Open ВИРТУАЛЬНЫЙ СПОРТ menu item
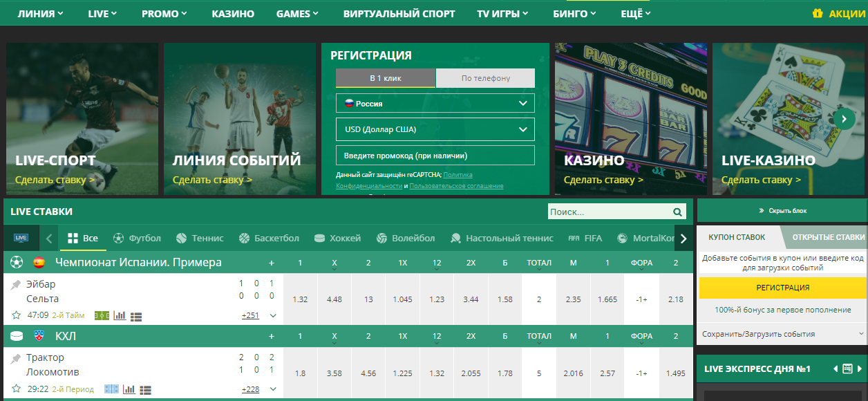 point(399,13)
